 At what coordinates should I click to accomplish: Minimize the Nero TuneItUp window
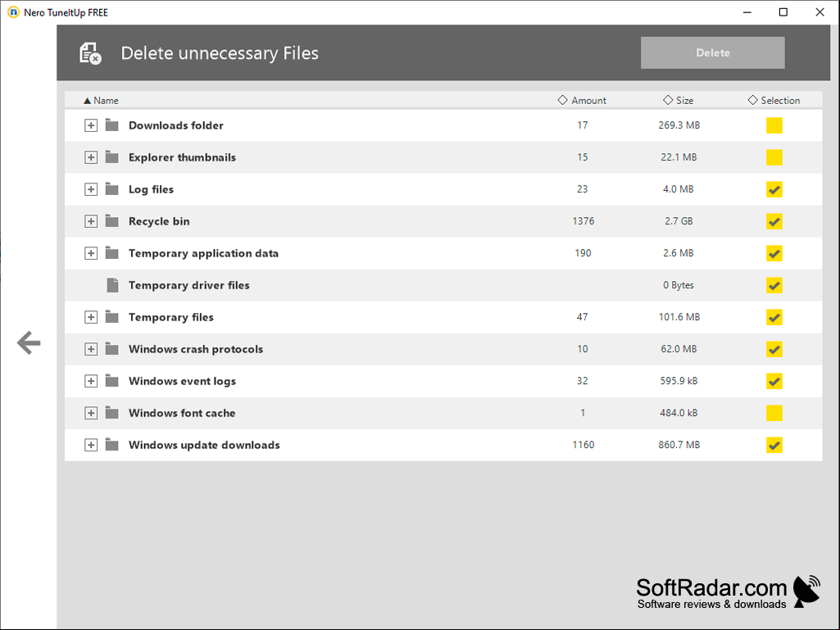(x=747, y=11)
